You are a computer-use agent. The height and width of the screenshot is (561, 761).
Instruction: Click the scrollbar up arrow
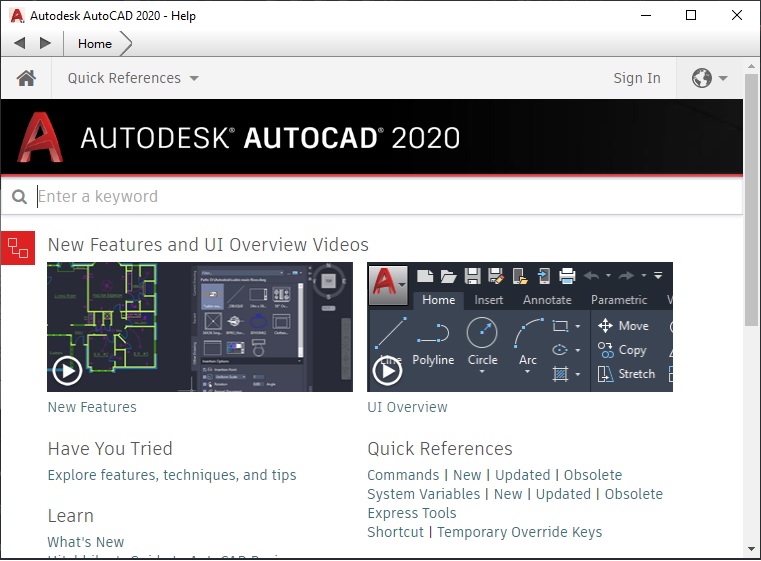point(751,66)
